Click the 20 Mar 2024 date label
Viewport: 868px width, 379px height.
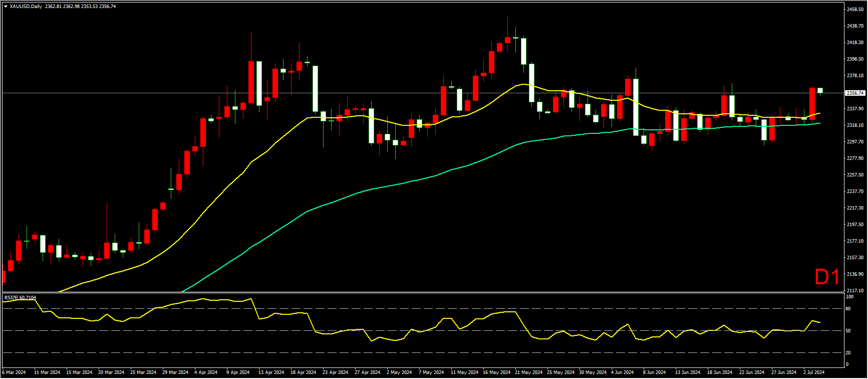tap(111, 372)
